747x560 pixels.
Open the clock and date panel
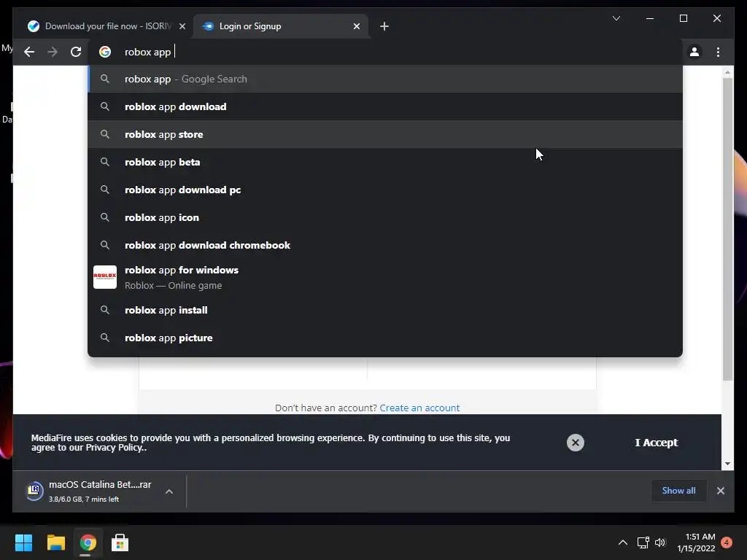coord(696,542)
